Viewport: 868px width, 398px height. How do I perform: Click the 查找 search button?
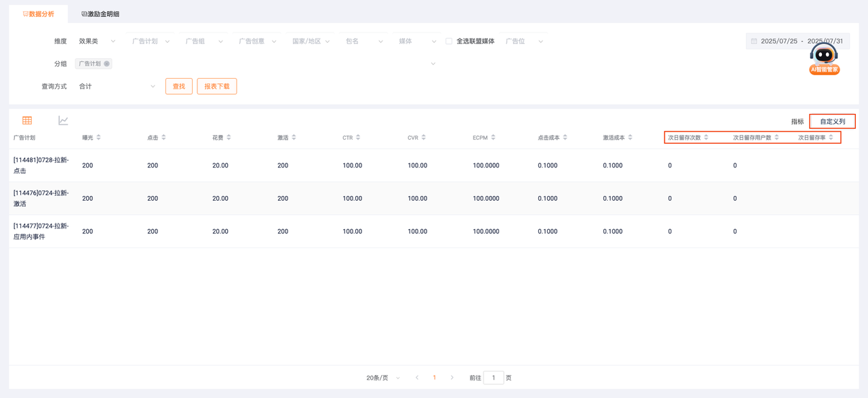point(179,87)
